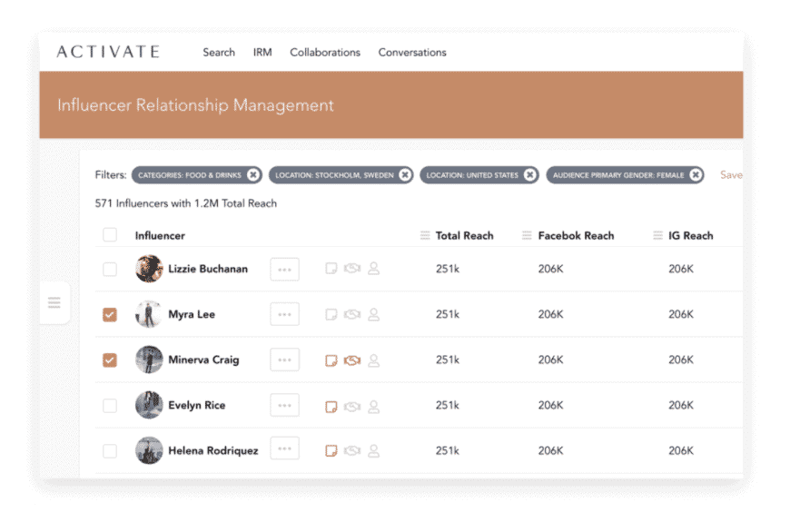Click the person icon in Lizzie Buchanan's row
Viewport: 800px width, 532px height.
[x=373, y=269]
